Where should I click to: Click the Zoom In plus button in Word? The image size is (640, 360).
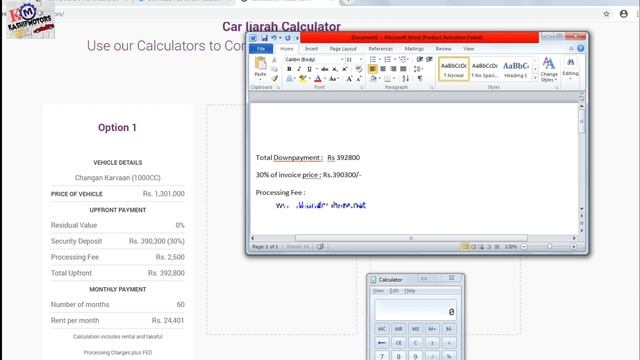573,247
